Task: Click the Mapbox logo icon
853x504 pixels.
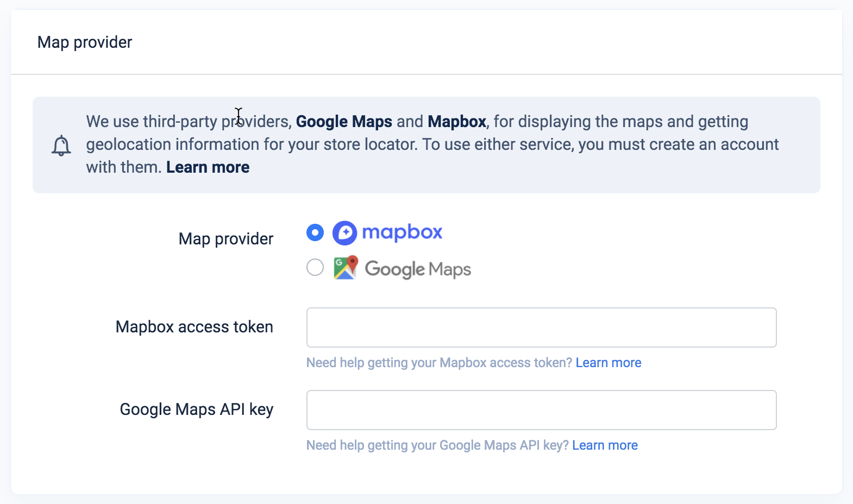Action: 344,233
